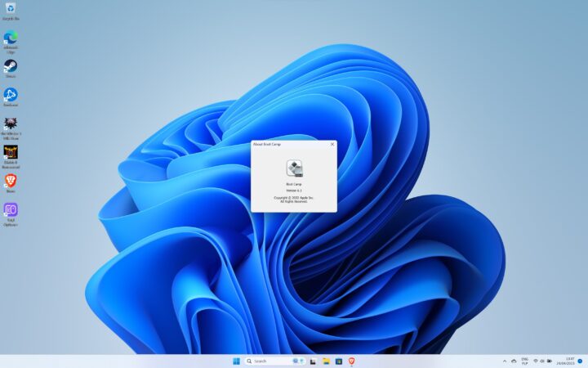Viewport: 588px width, 368px height.
Task: Select the blue triangle-logo shortcut below Steam
Action: coord(11,97)
